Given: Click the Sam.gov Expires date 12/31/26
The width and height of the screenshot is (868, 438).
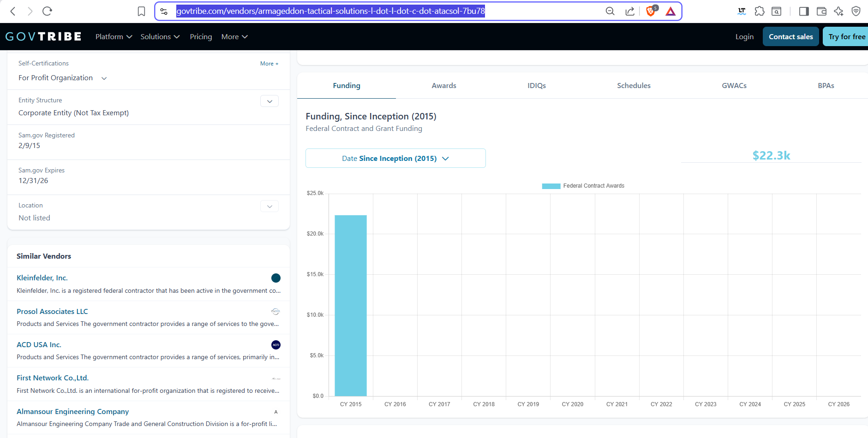Looking at the screenshot, I should 33,180.
